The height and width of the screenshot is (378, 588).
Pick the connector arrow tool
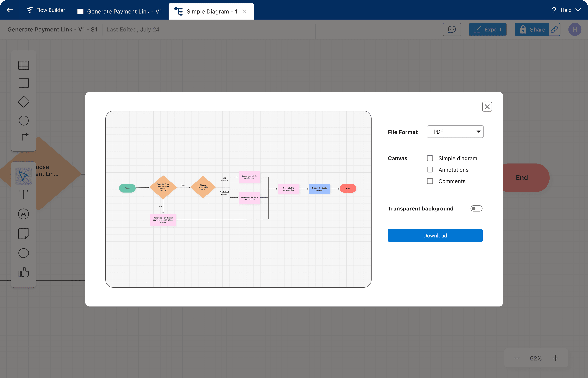coord(24,137)
